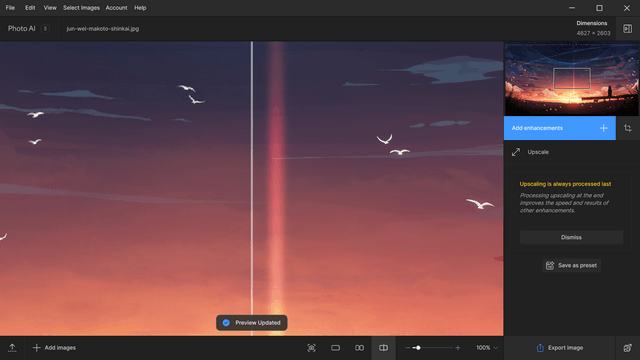Image resolution: width=640 pixels, height=360 pixels.
Task: Click the Preview Updated notification
Action: point(251,323)
